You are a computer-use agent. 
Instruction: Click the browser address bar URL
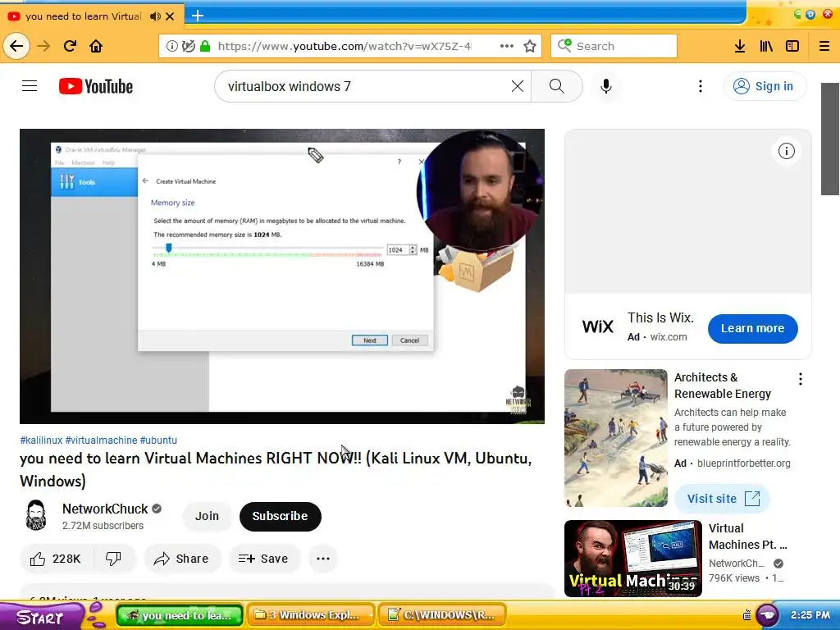(345, 46)
